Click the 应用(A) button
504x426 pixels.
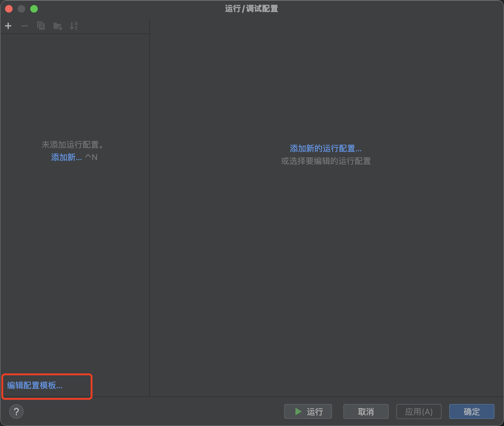tap(419, 412)
